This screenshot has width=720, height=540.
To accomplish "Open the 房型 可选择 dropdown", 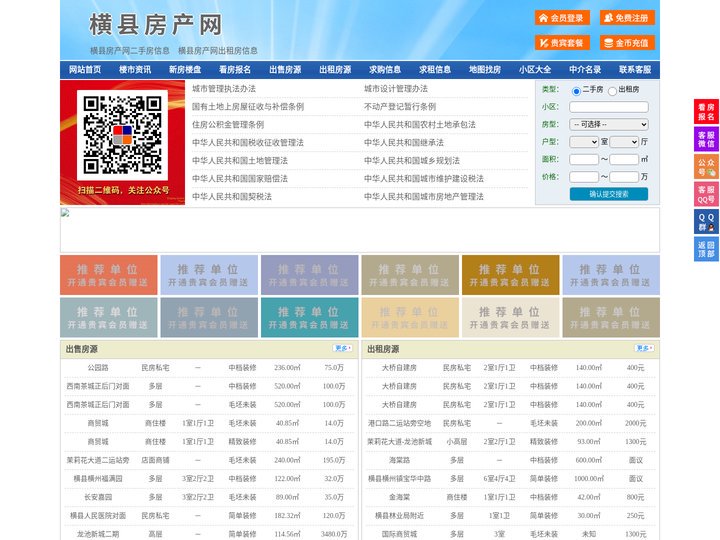I will pos(609,124).
